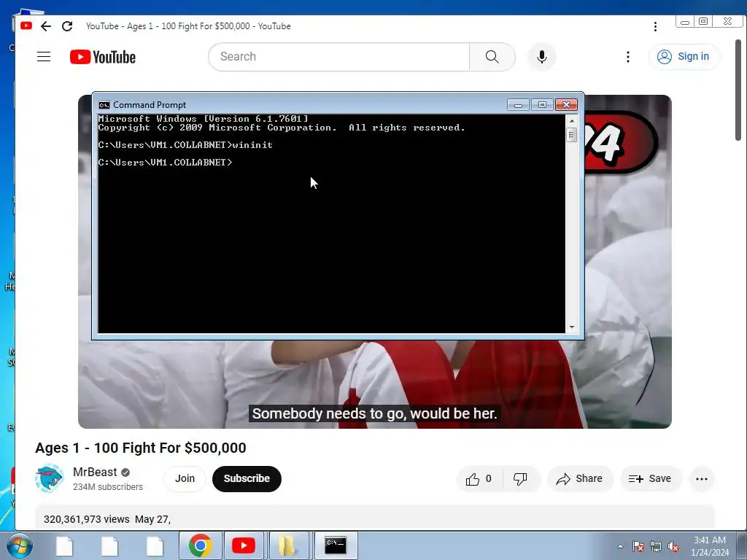
Task: Click the YouTube app favicon in title bar
Action: pos(26,26)
